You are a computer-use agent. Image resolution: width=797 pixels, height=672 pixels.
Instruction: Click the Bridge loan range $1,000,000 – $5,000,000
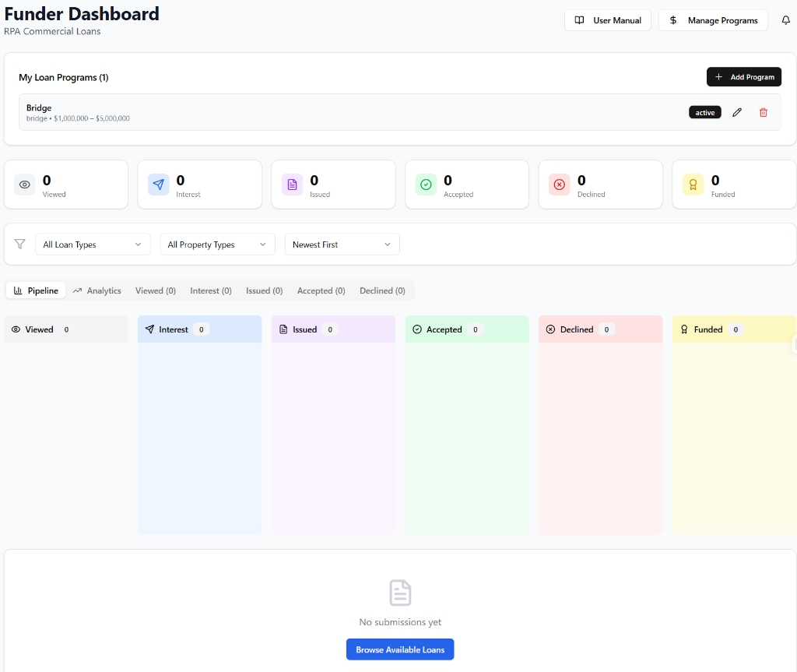92,118
